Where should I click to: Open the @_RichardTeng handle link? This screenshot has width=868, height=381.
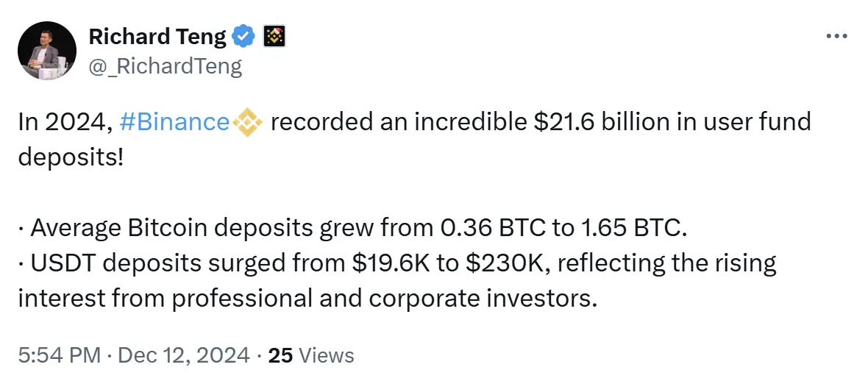(x=165, y=66)
